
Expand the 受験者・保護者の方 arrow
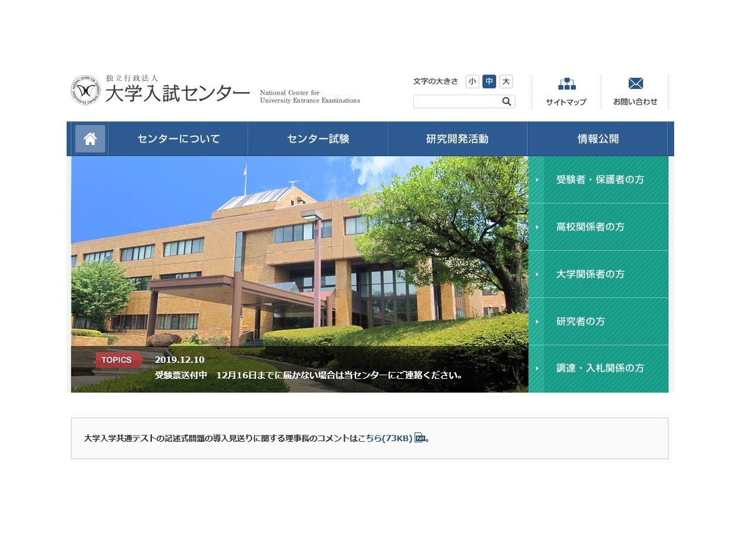538,179
